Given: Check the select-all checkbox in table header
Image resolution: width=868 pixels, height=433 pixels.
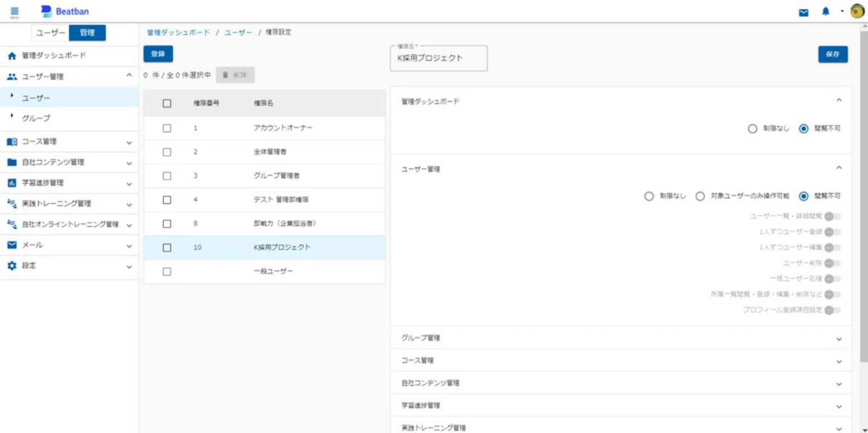Looking at the screenshot, I should [x=166, y=103].
